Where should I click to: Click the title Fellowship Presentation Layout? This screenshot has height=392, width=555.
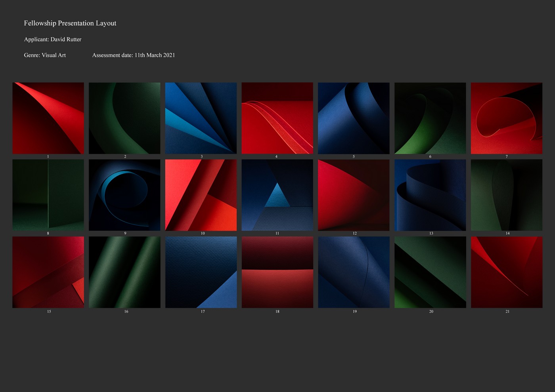pyautogui.click(x=70, y=23)
